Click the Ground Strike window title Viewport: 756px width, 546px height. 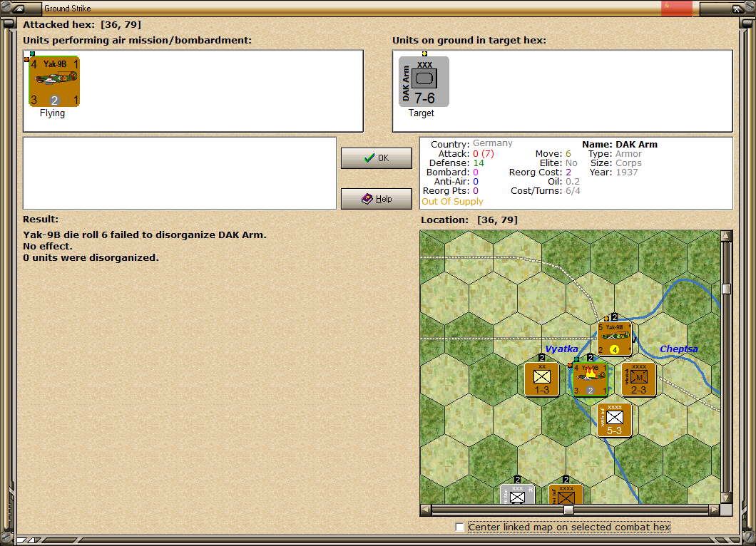tap(68, 8)
